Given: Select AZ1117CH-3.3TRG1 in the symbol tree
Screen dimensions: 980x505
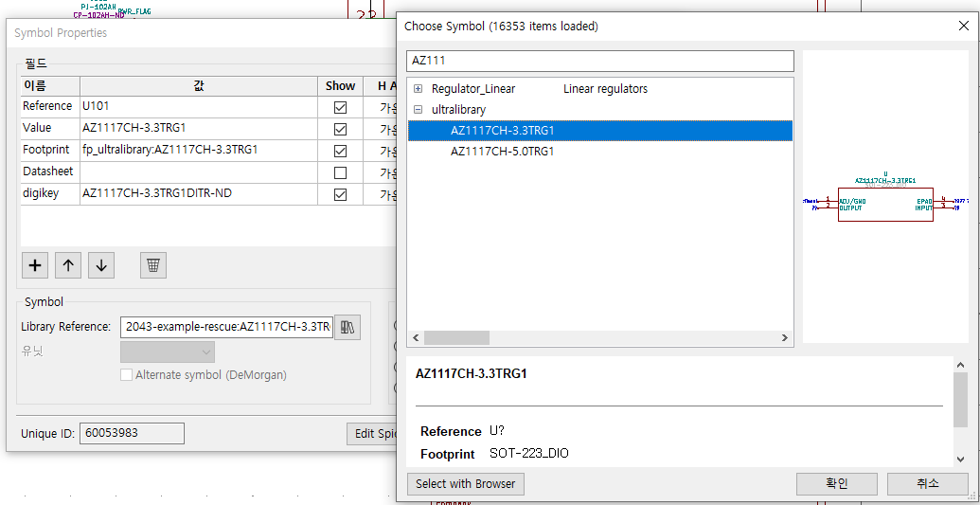Looking at the screenshot, I should pos(600,131).
